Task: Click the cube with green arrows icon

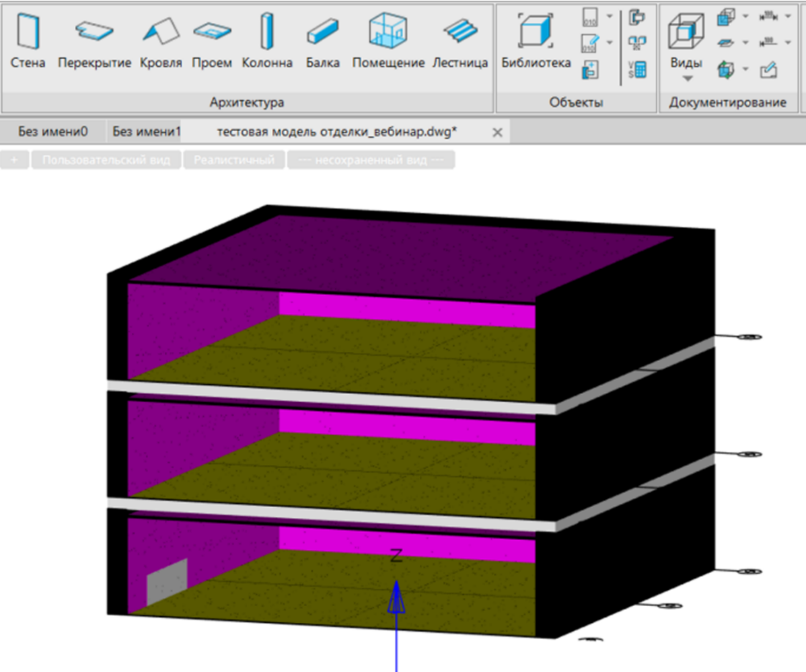Action: click(726, 69)
